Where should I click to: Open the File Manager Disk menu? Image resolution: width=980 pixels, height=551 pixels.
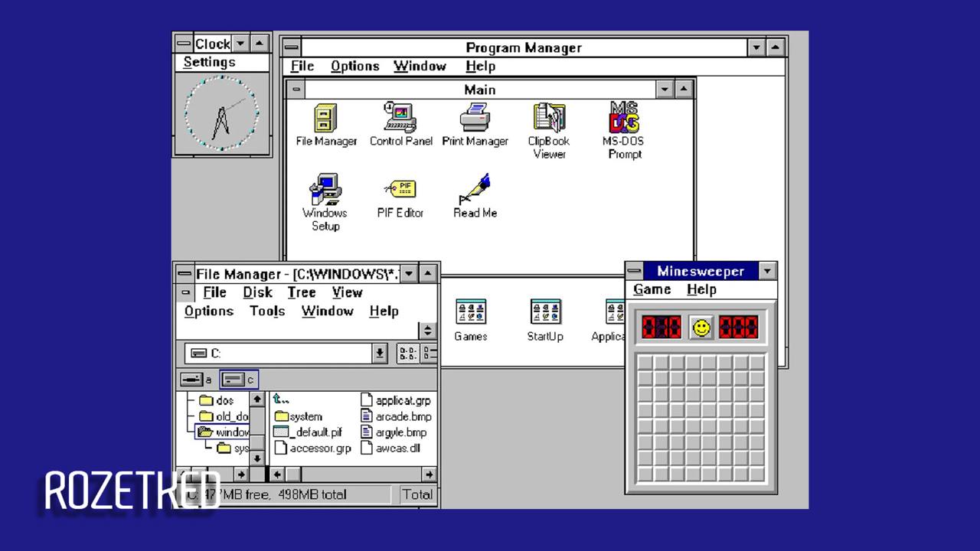pyautogui.click(x=257, y=292)
